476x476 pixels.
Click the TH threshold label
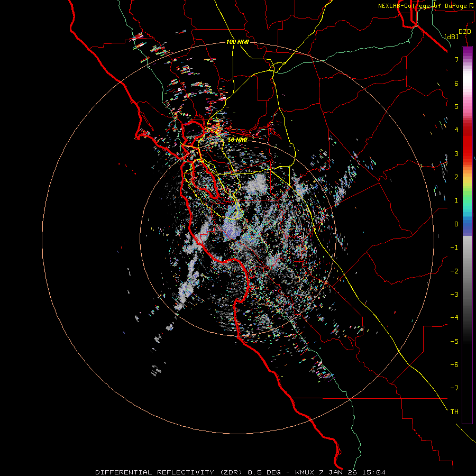[454, 412]
